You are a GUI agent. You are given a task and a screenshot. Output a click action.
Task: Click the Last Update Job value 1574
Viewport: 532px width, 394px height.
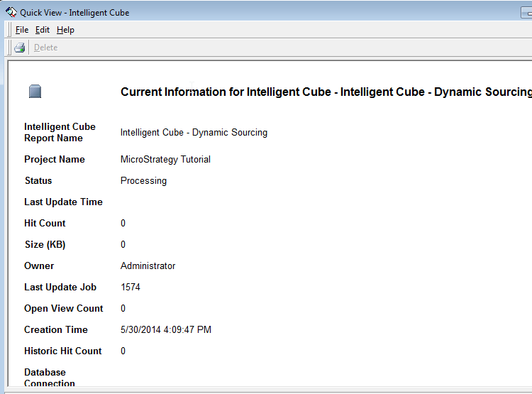[131, 288]
